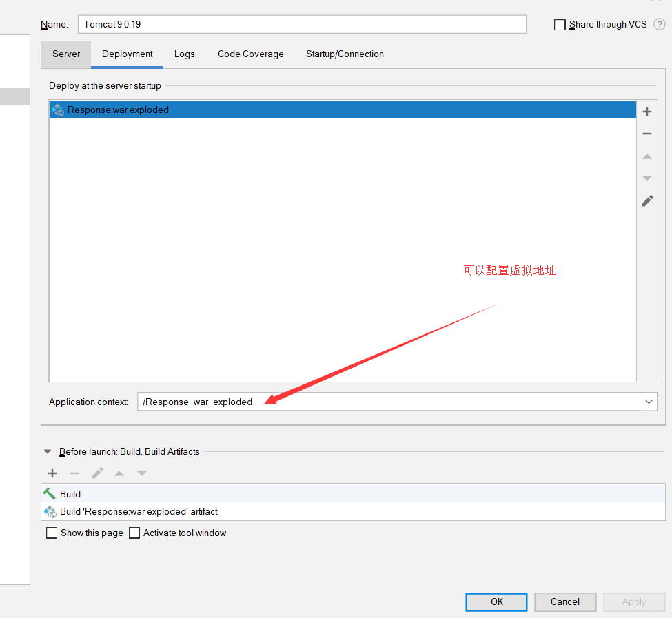Collapse the Before launch section
672x618 pixels.
pos(48,451)
